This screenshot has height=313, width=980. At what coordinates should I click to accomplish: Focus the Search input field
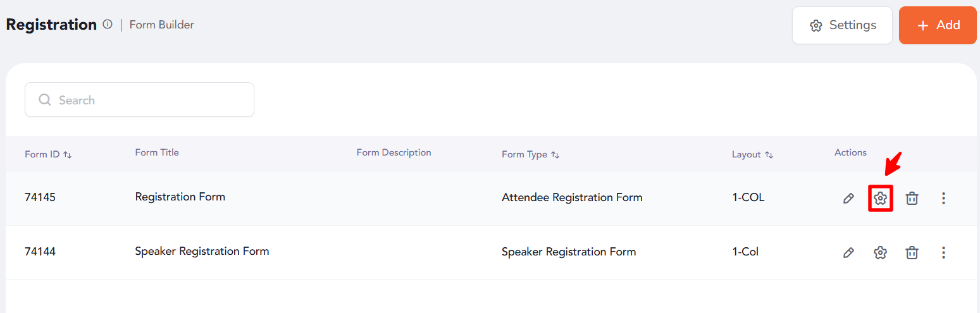pos(139,100)
